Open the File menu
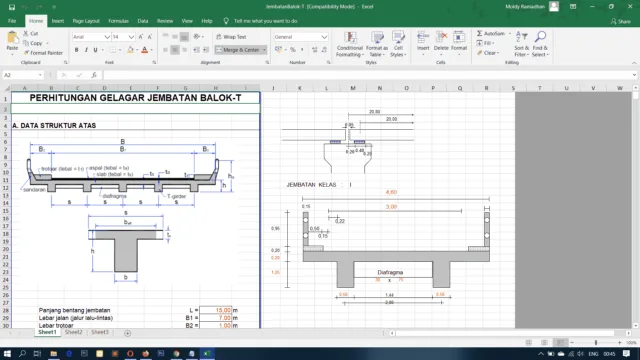The height and width of the screenshot is (360, 640). coord(12,21)
